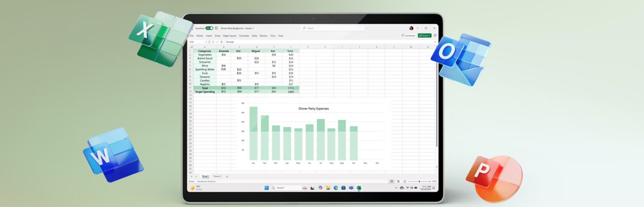This screenshot has width=644, height=207.
Task: Open the Comments pane button
Action: coord(408,36)
